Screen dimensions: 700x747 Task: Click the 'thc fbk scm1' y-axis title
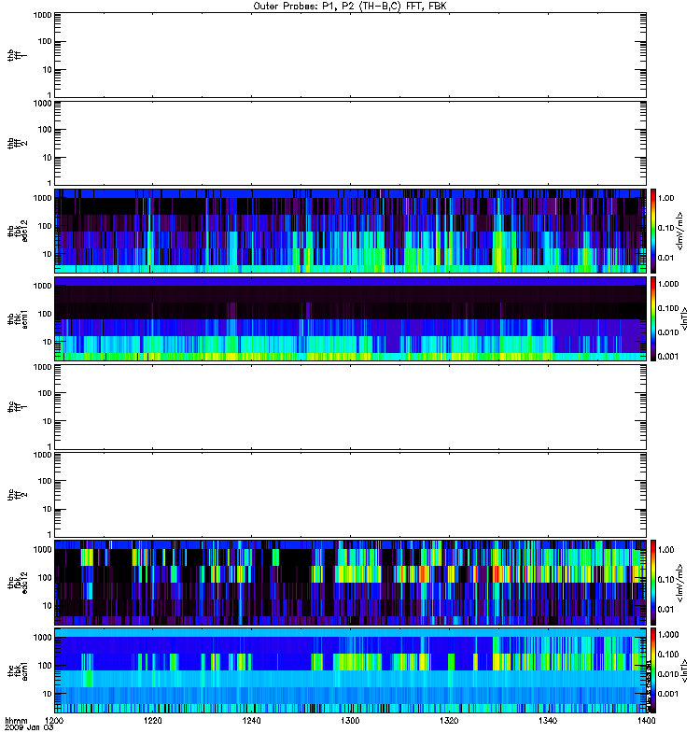click(x=18, y=670)
